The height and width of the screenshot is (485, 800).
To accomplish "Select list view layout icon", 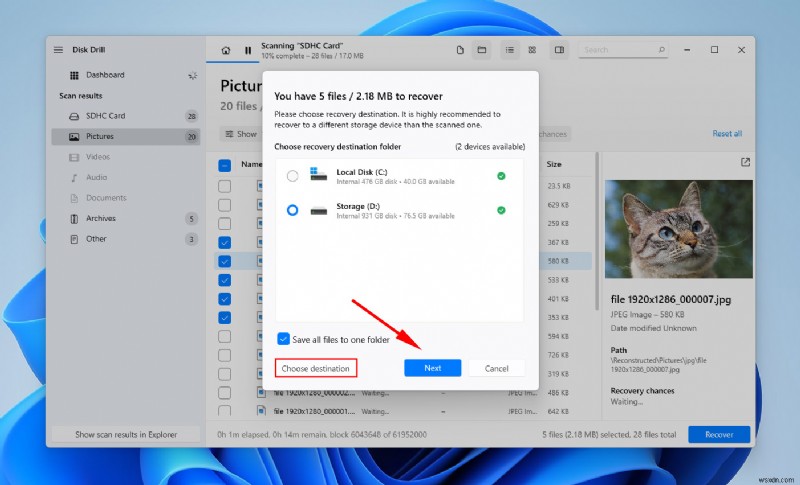I will [x=509, y=50].
